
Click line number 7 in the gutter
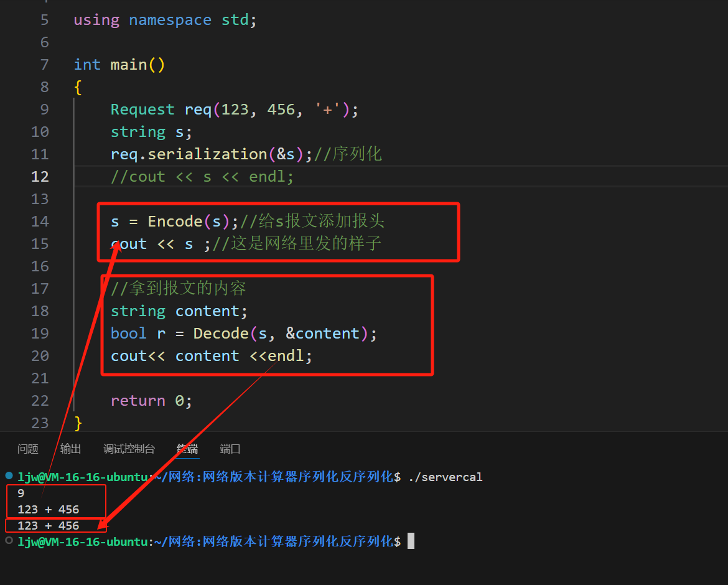click(44, 65)
